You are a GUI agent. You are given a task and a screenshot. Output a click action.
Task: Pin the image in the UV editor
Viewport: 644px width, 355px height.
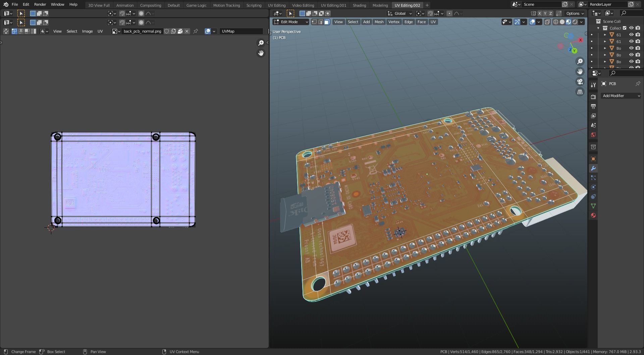(196, 31)
